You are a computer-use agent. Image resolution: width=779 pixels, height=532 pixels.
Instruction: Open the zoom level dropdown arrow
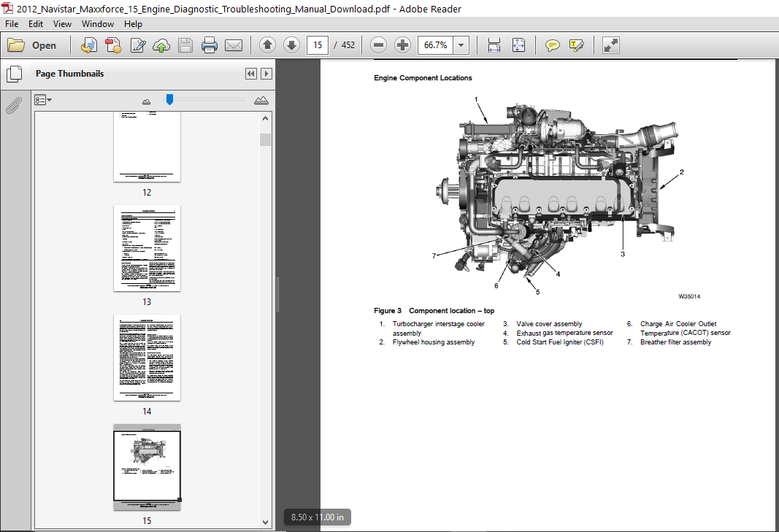461,45
